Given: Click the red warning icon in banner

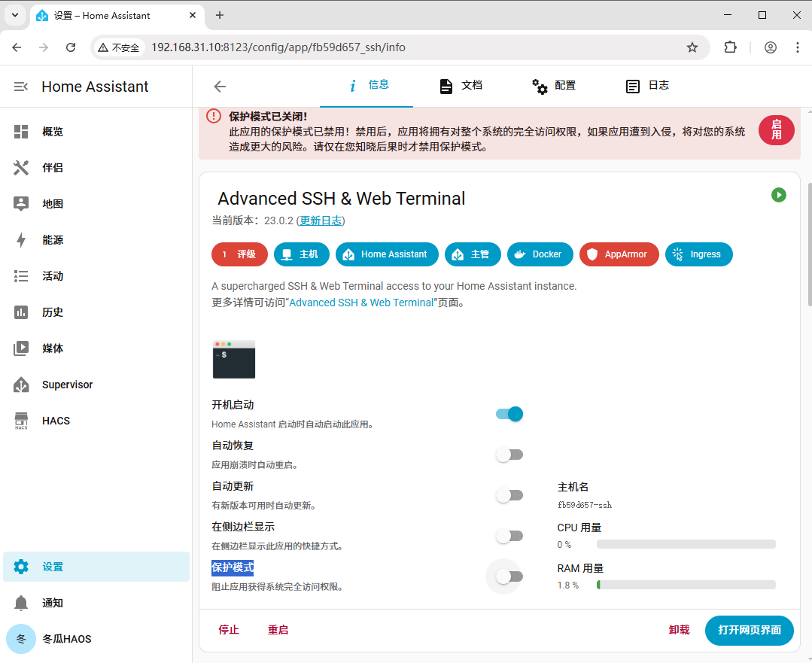Looking at the screenshot, I should [214, 116].
